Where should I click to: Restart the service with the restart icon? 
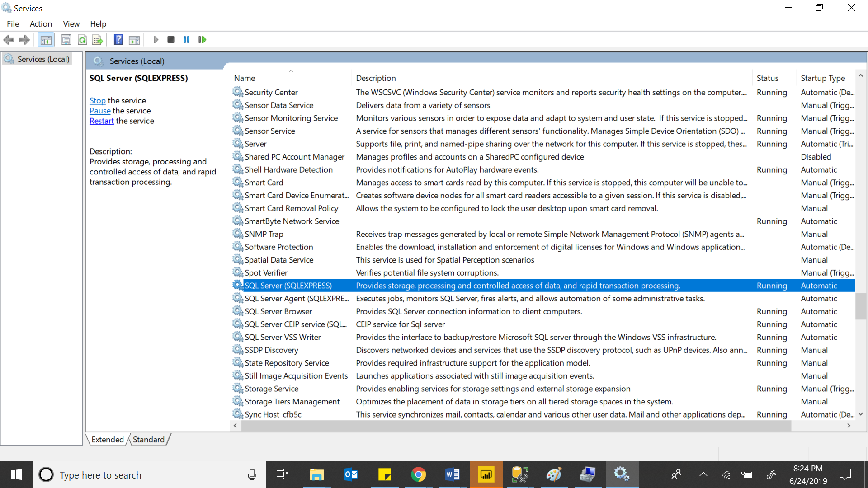click(x=202, y=40)
